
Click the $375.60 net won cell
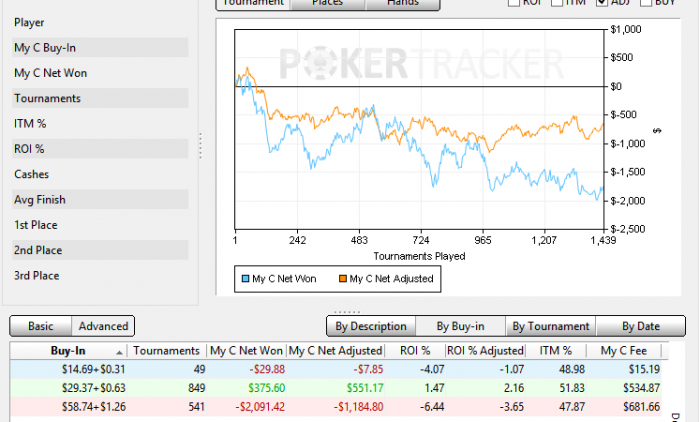[246, 388]
